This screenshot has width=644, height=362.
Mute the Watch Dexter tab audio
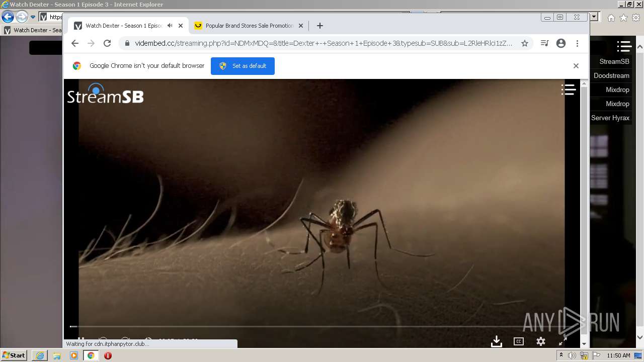[170, 26]
